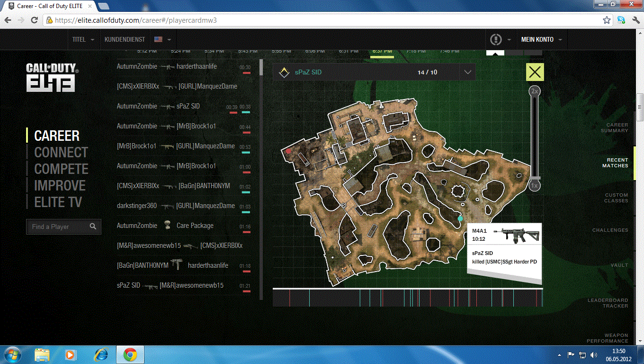This screenshot has height=364, width=644.
Task: Bookmark page with the star icon
Action: (607, 20)
